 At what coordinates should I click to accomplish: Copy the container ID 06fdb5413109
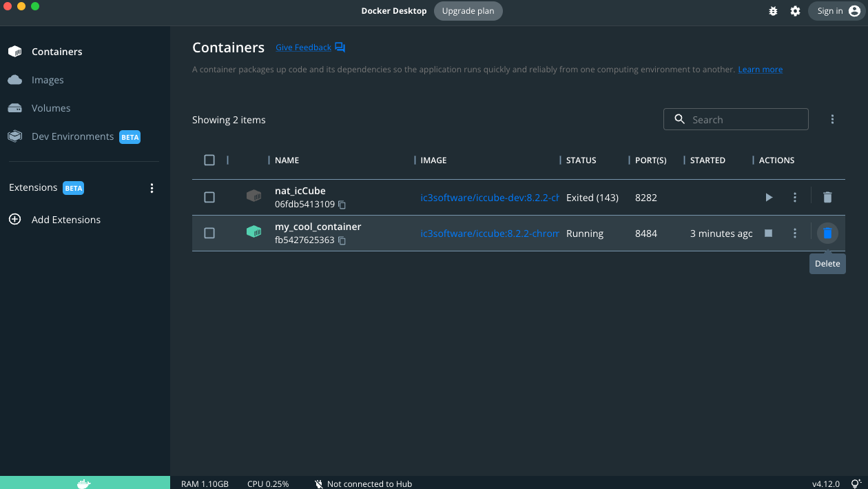[x=342, y=205]
